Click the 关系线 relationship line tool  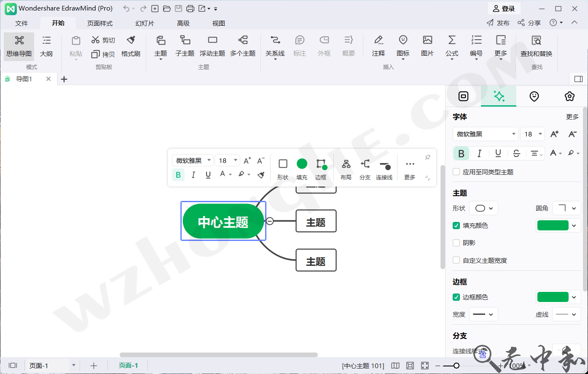[x=275, y=45]
